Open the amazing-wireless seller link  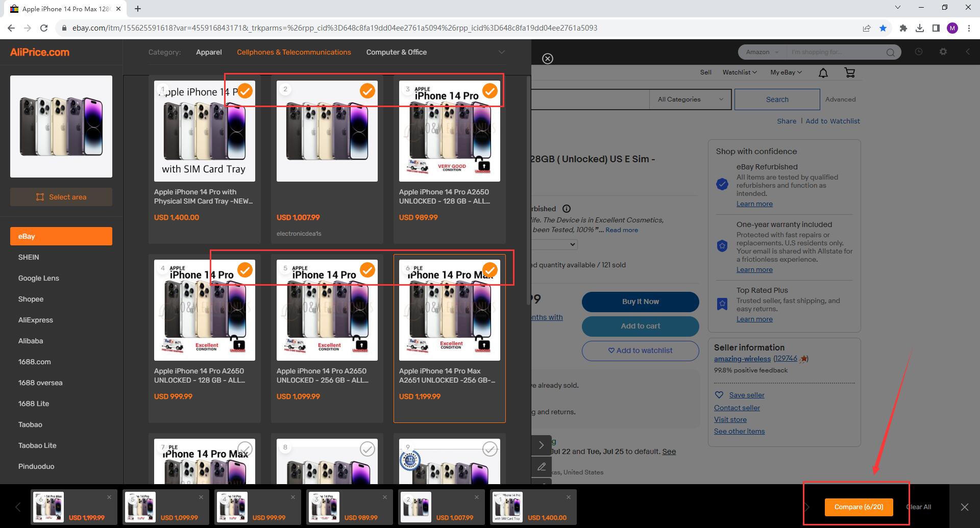point(742,359)
